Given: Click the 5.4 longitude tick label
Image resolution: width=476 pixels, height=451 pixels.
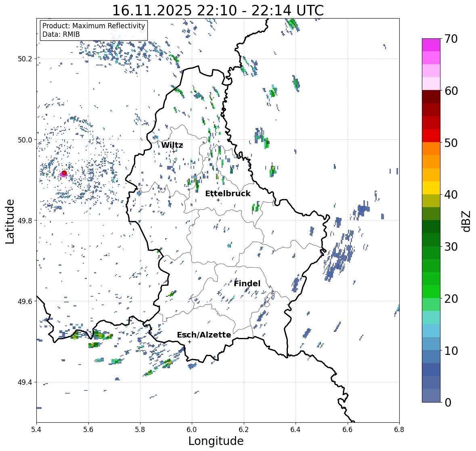Looking at the screenshot, I should click(36, 429).
